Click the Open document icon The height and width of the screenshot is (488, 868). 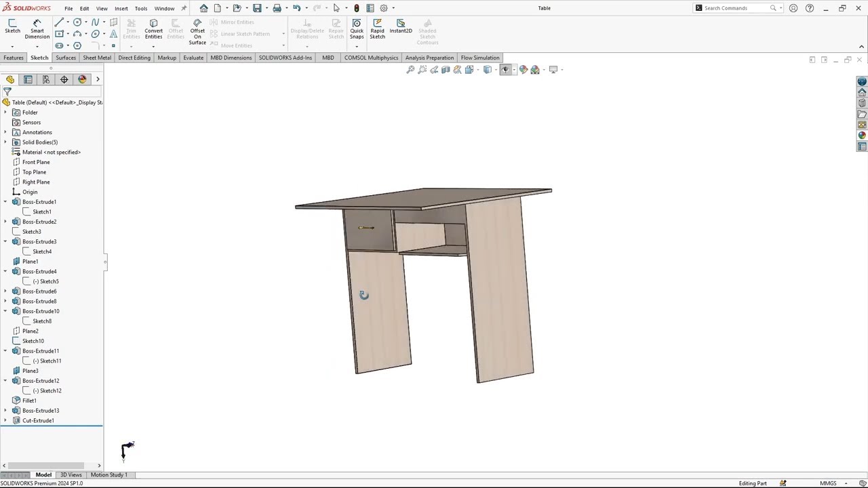click(x=237, y=8)
